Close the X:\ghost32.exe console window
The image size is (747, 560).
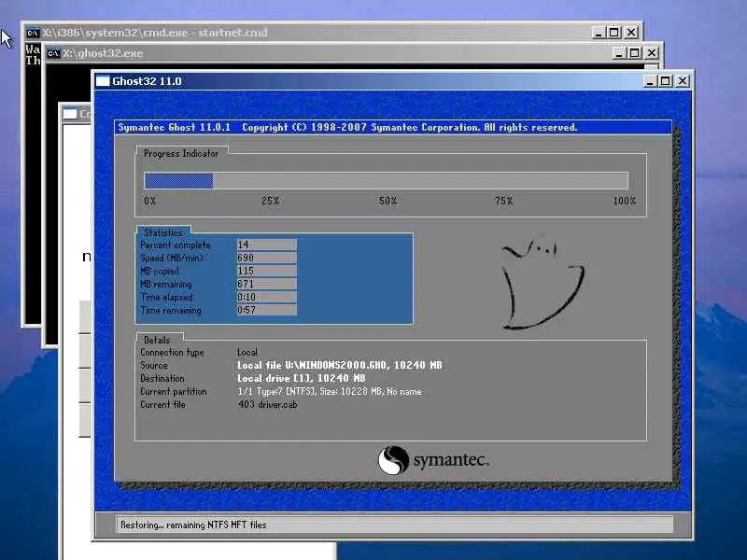pyautogui.click(x=651, y=53)
